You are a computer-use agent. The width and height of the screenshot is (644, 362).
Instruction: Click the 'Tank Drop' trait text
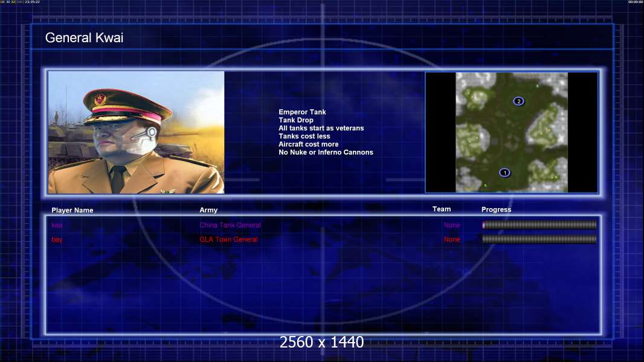(296, 120)
